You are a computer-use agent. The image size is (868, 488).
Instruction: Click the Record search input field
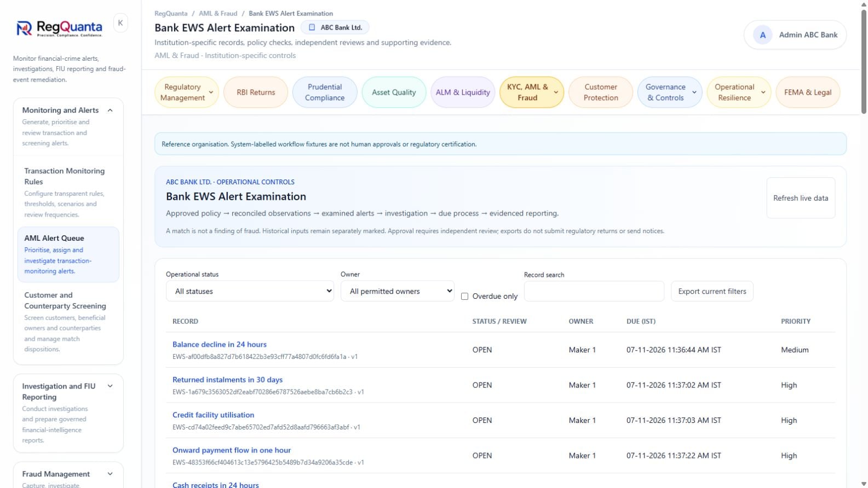(x=594, y=292)
